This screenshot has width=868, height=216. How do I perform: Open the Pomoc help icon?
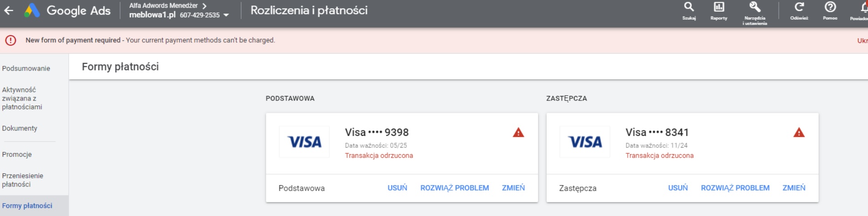(830, 8)
